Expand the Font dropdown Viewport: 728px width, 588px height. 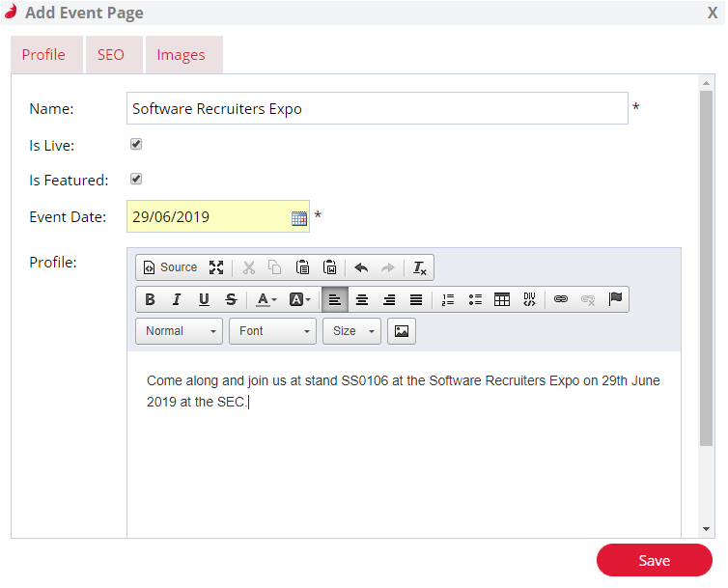pos(272,331)
